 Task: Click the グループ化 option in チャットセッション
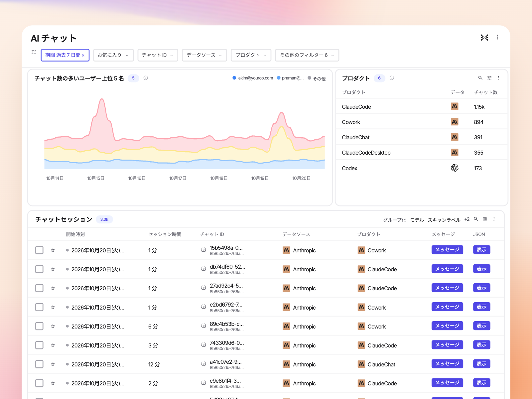394,220
